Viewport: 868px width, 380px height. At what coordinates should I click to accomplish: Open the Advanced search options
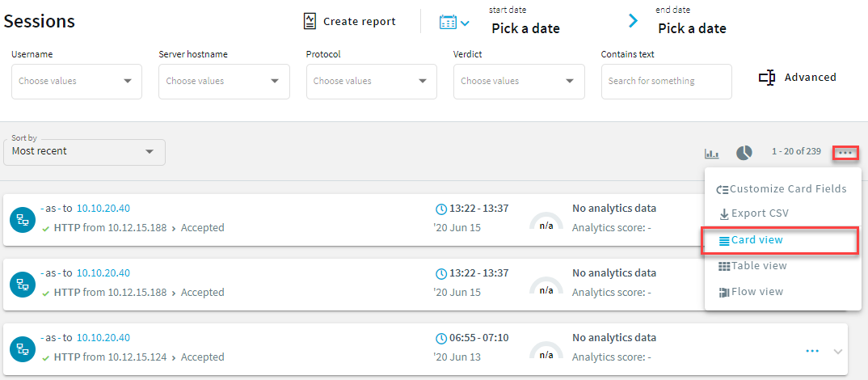797,78
